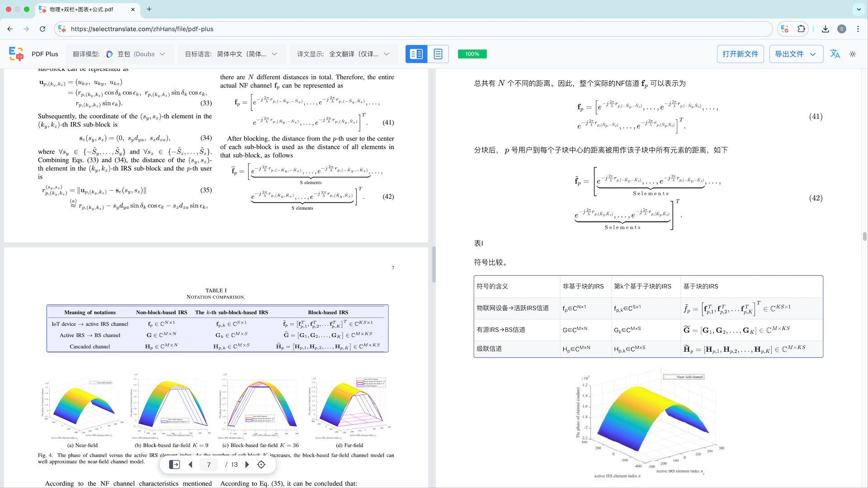Viewport: 868px width, 488px height.
Task: Go to the next PDF page
Action: tap(247, 465)
